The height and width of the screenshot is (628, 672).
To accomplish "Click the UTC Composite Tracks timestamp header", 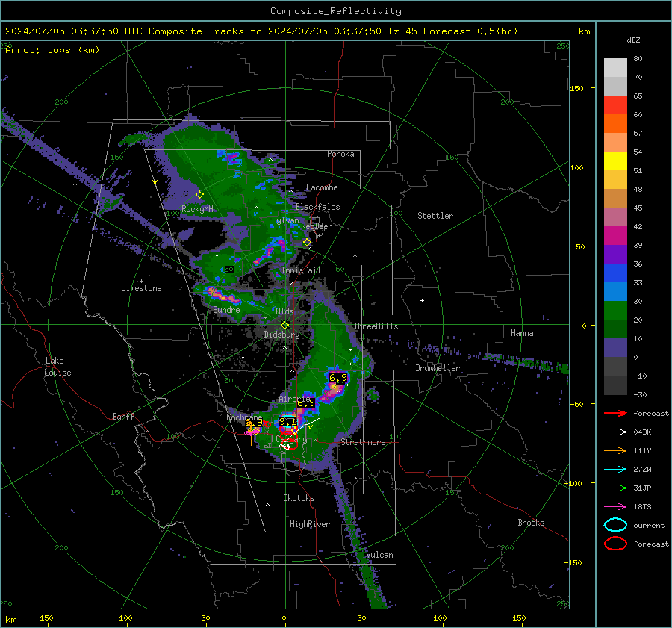I will click(x=261, y=31).
